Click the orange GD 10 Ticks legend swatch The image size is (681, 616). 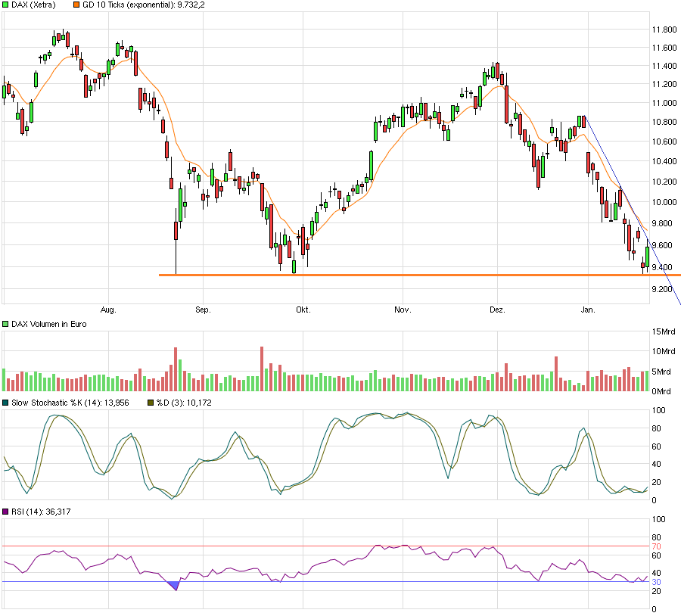tap(76, 5)
